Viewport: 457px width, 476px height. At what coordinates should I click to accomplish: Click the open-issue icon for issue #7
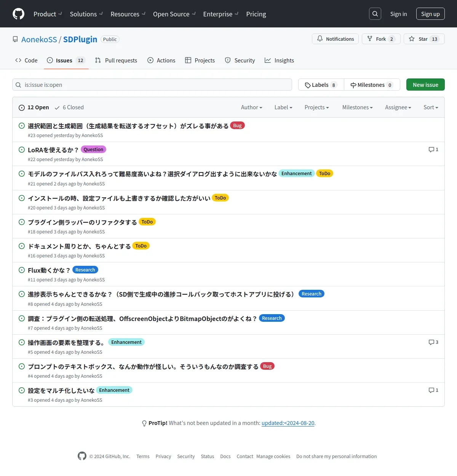(x=22, y=318)
